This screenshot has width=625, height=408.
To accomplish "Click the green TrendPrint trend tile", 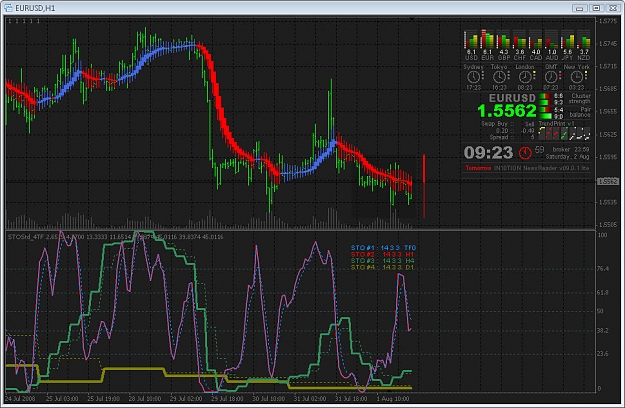I will (x=564, y=133).
